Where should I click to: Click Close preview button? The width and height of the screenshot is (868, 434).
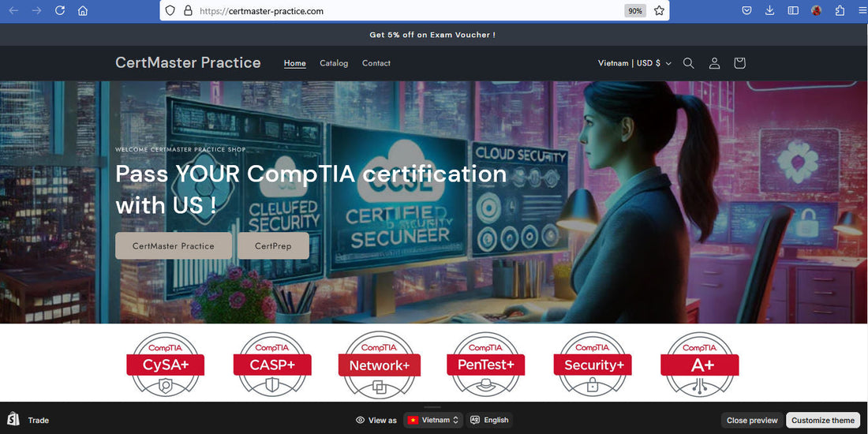coord(752,420)
